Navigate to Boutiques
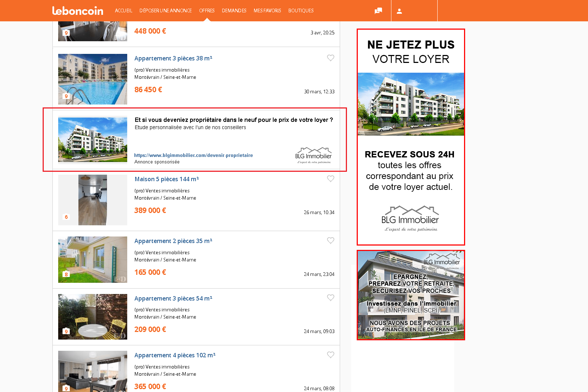 pyautogui.click(x=301, y=11)
